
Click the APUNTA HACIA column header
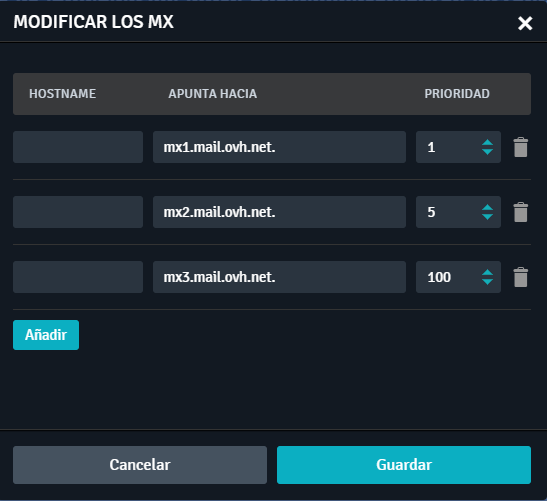coord(213,94)
